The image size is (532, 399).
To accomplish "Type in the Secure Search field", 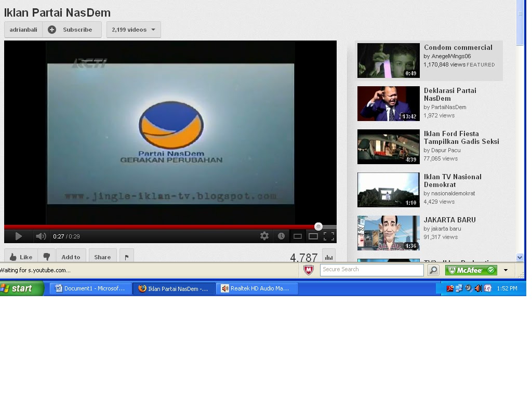I will click(372, 270).
